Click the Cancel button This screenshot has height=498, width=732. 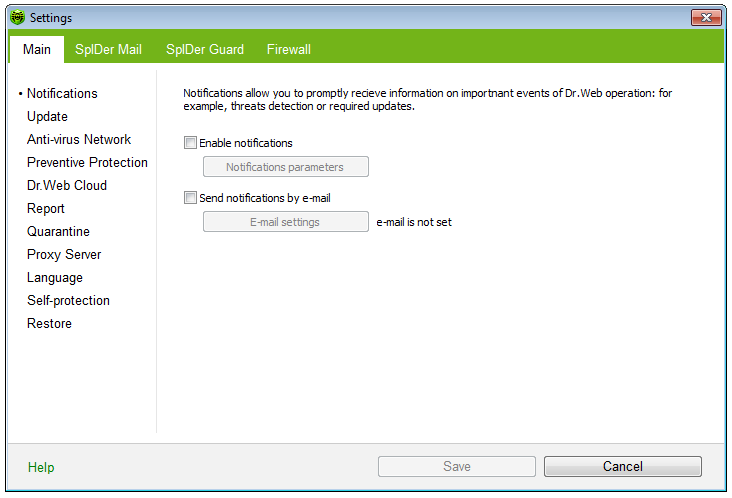pos(622,467)
